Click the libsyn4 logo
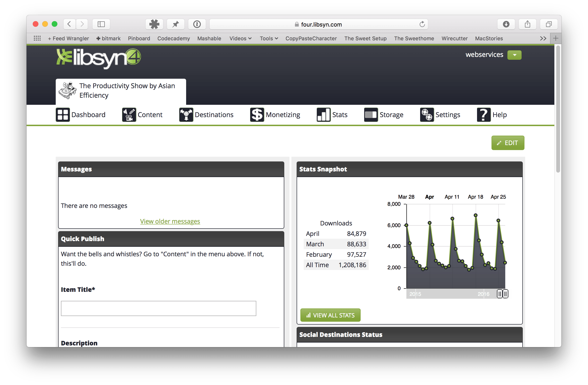The height and width of the screenshot is (385, 588). 99,58
